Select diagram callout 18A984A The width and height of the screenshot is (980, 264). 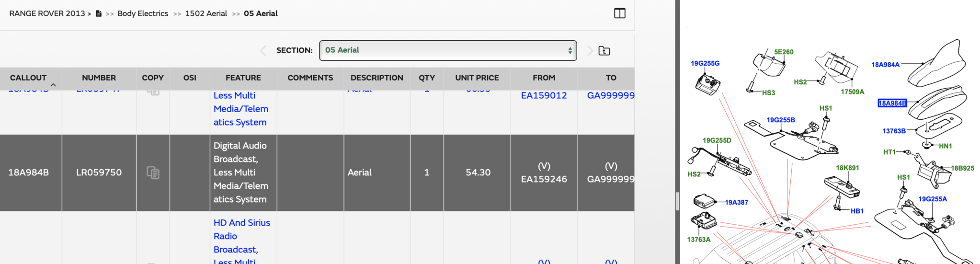(886, 65)
